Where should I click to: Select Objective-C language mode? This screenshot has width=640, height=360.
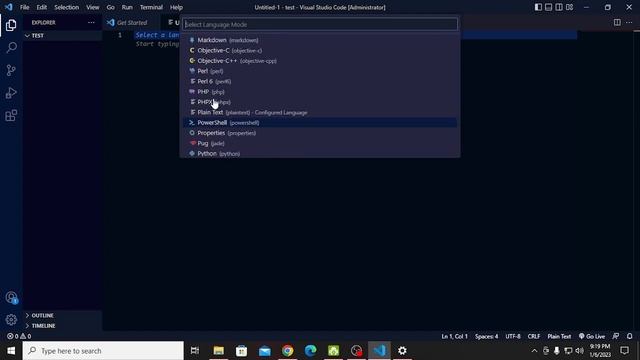click(x=320, y=50)
